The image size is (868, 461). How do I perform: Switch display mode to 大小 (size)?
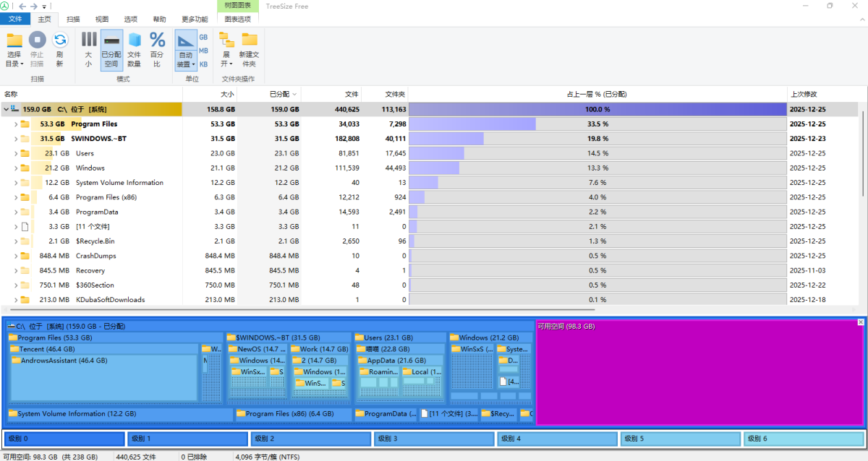tap(88, 49)
